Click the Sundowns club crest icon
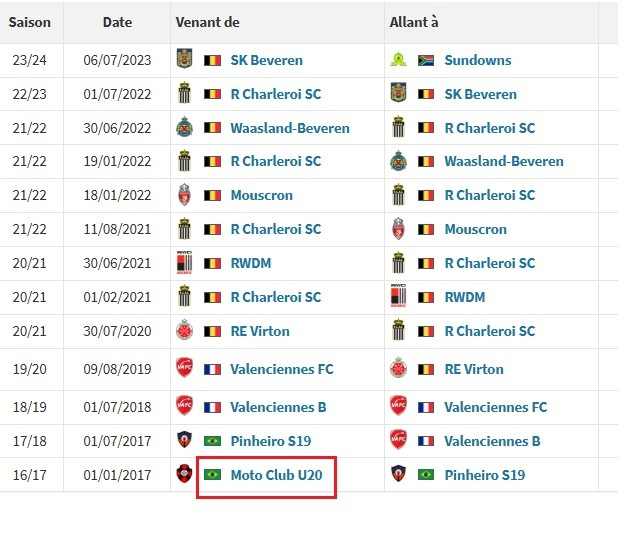 398,60
